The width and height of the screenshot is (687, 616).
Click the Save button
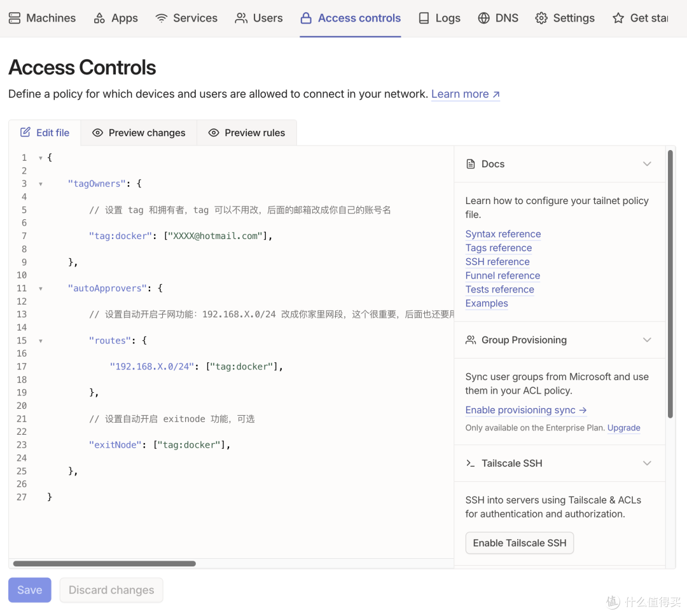30,590
